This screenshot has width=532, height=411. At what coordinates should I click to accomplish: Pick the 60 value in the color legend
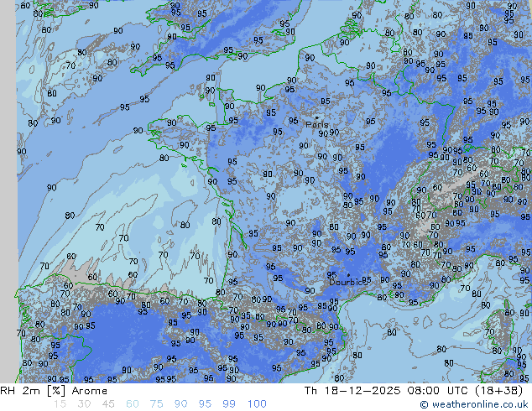(x=133, y=404)
